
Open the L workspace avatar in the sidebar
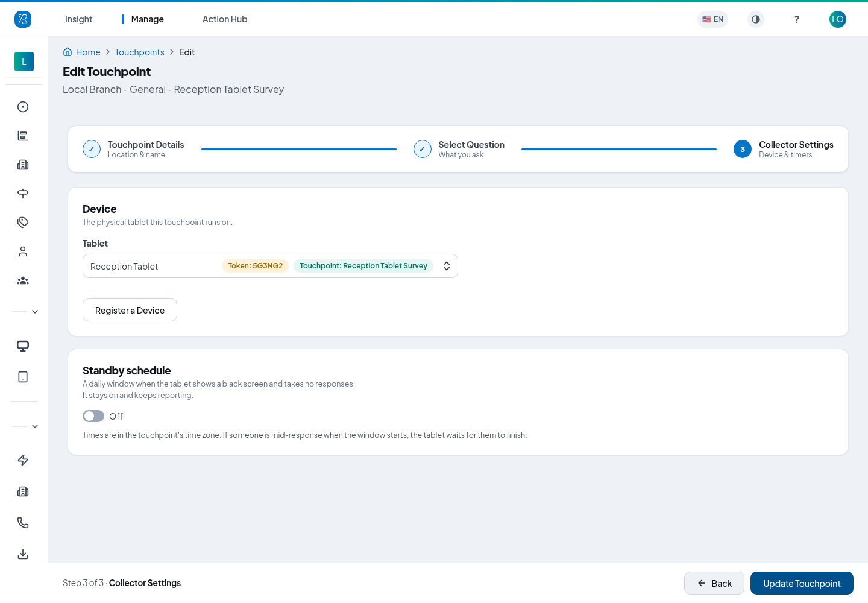tap(24, 62)
